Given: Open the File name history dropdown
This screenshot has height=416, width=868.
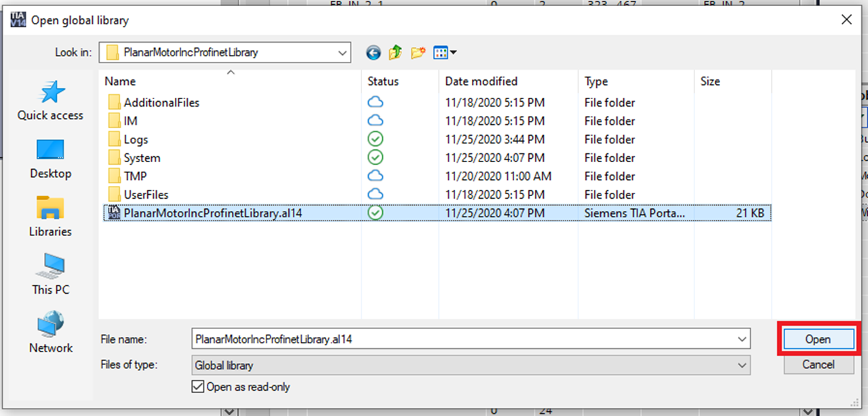Looking at the screenshot, I should coord(743,339).
